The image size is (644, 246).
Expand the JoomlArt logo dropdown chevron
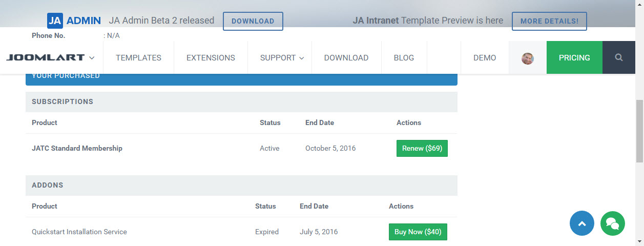[x=92, y=58]
